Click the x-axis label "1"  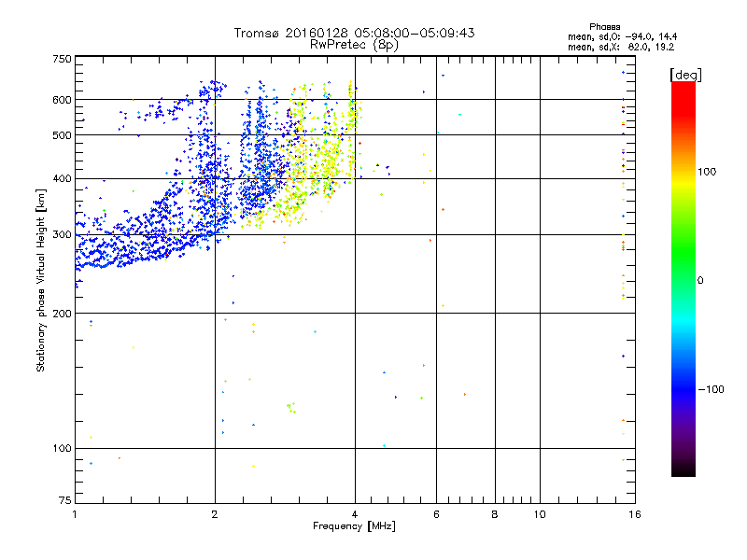point(75,514)
